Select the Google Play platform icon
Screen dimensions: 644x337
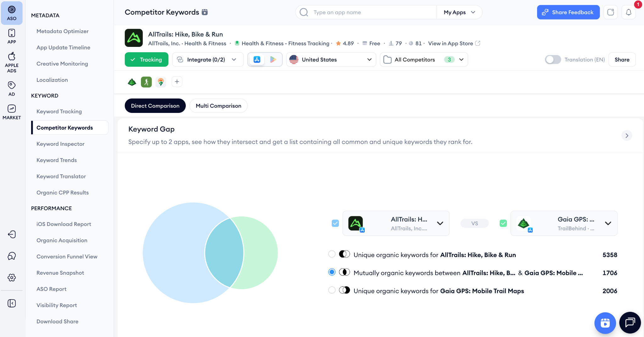[x=273, y=59]
